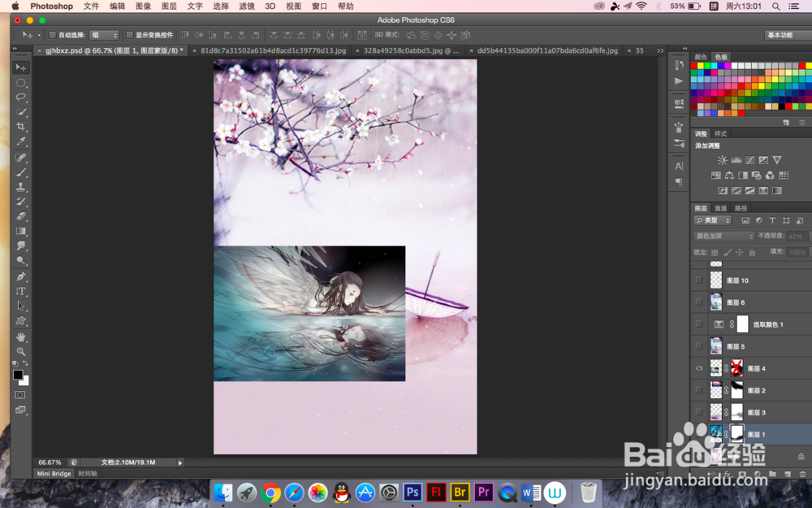
Task: Select the Smudge tool
Action: [21, 245]
